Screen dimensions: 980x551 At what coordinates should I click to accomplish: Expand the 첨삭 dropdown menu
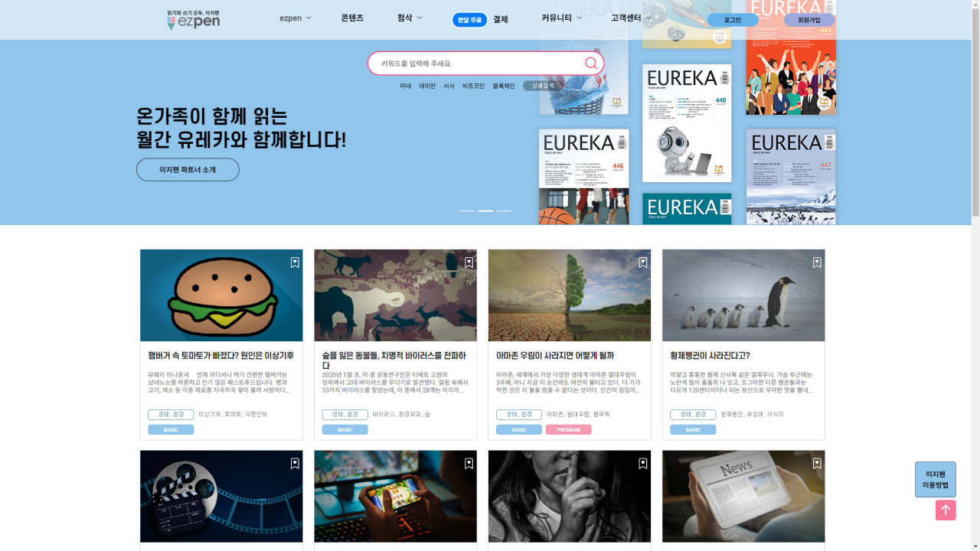[410, 18]
